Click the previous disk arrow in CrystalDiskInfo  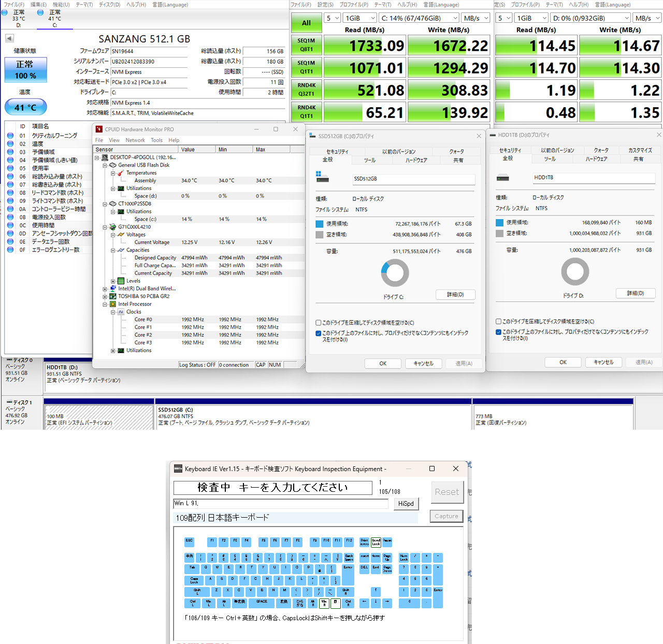tap(9, 38)
